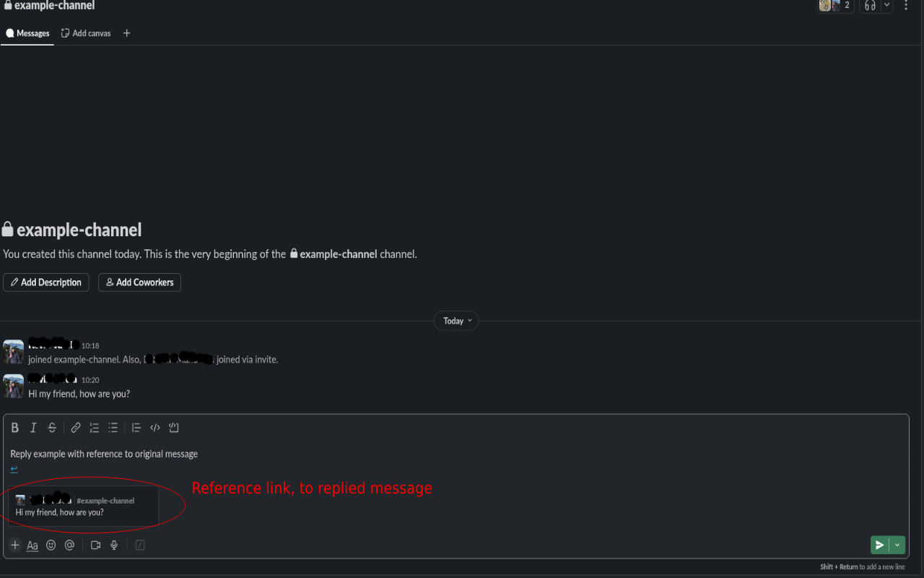Image resolution: width=924 pixels, height=578 pixels.
Task: Click the Add Coworkers button
Action: coord(139,282)
